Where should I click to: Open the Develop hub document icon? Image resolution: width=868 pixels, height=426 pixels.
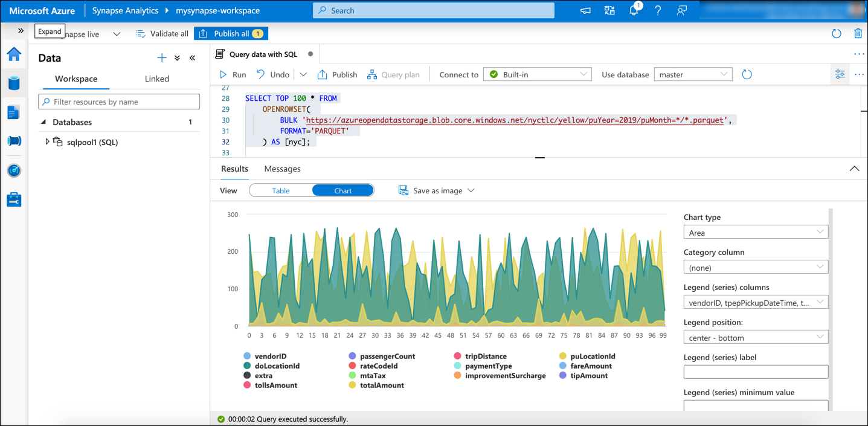(14, 112)
